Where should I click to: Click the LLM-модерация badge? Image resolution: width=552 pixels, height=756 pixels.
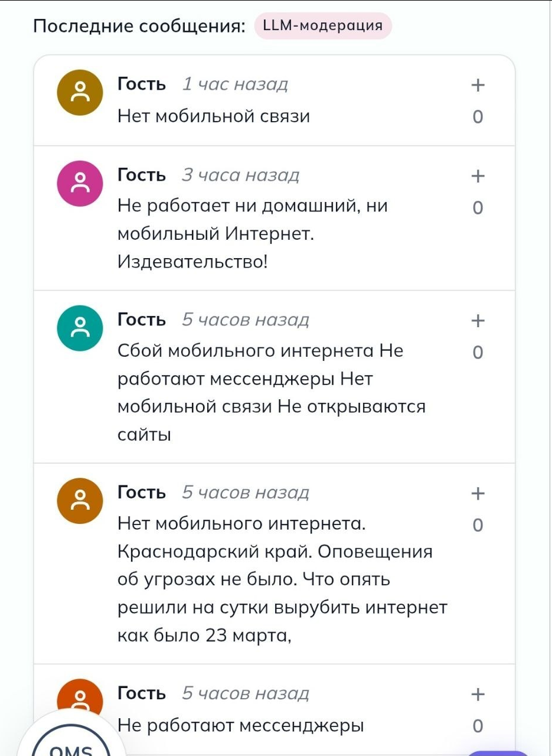click(323, 26)
